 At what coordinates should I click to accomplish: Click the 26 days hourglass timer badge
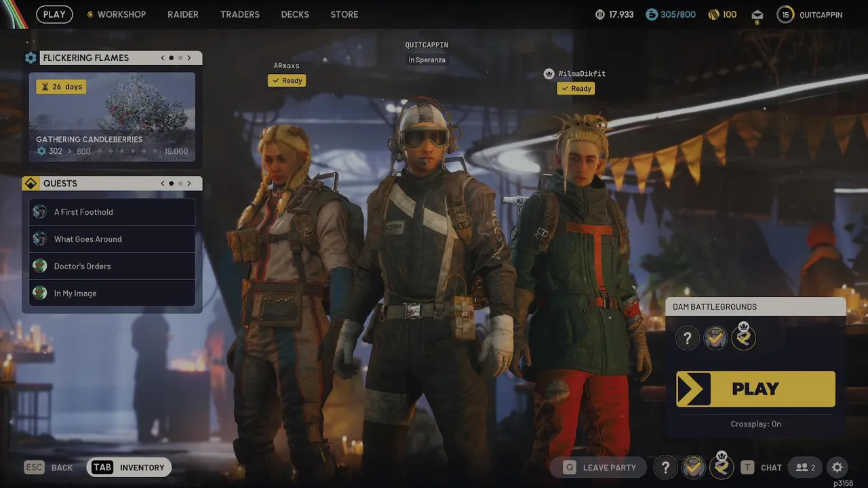click(61, 87)
